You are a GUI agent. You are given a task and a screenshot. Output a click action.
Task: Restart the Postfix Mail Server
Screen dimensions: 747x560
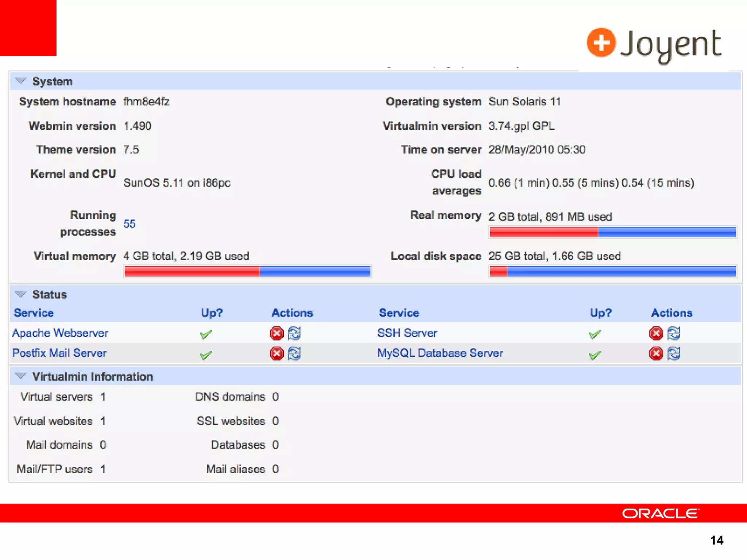(x=294, y=353)
